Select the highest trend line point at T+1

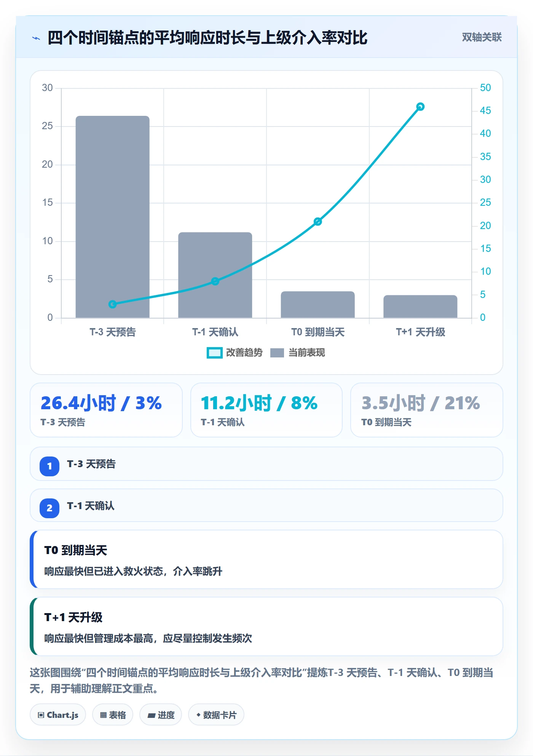[420, 107]
